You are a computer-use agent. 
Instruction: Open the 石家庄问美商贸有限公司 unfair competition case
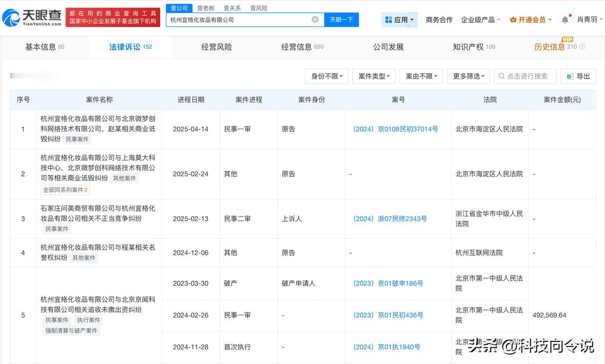98,213
